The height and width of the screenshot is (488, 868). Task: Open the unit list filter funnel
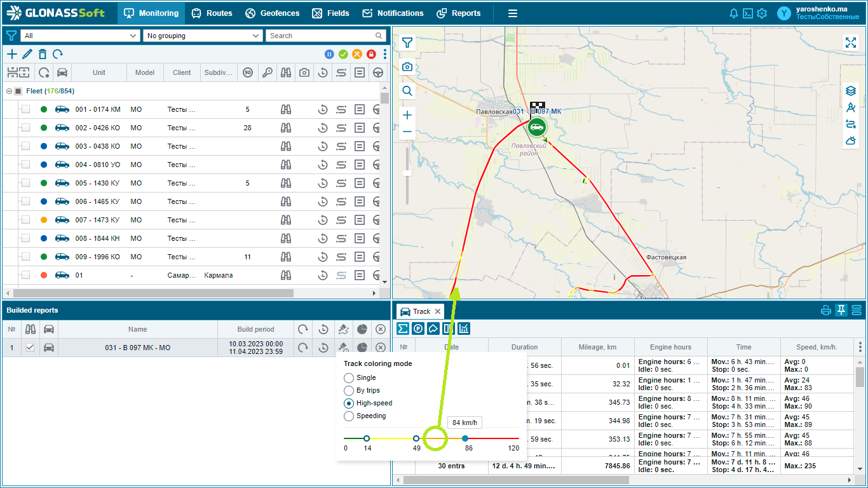pos(11,36)
